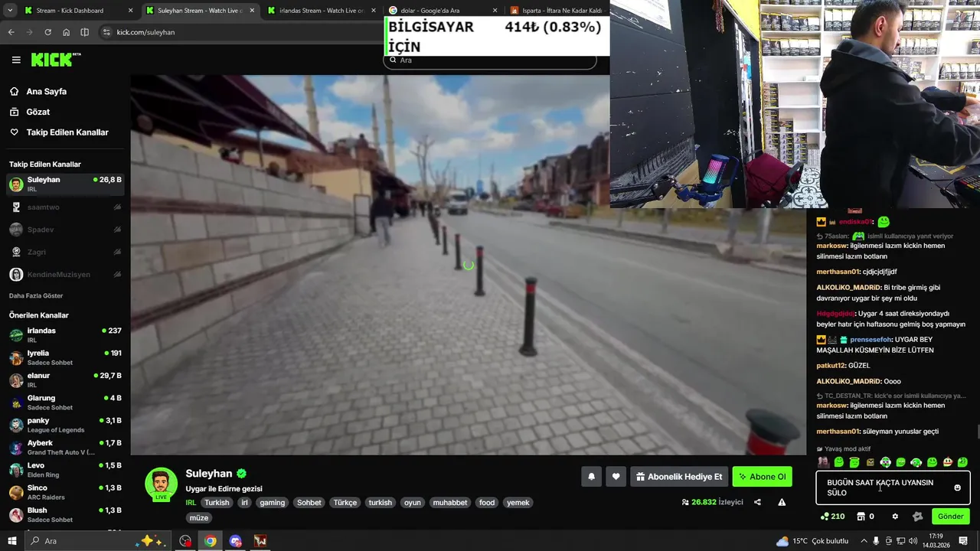This screenshot has width=980, height=551.
Task: Click the browser back arrow
Action: [x=11, y=32]
